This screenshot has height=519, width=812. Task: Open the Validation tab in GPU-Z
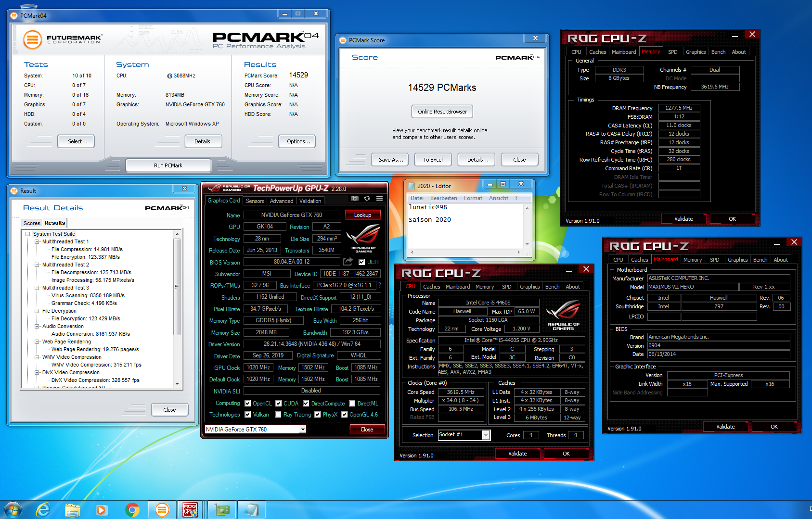(310, 201)
